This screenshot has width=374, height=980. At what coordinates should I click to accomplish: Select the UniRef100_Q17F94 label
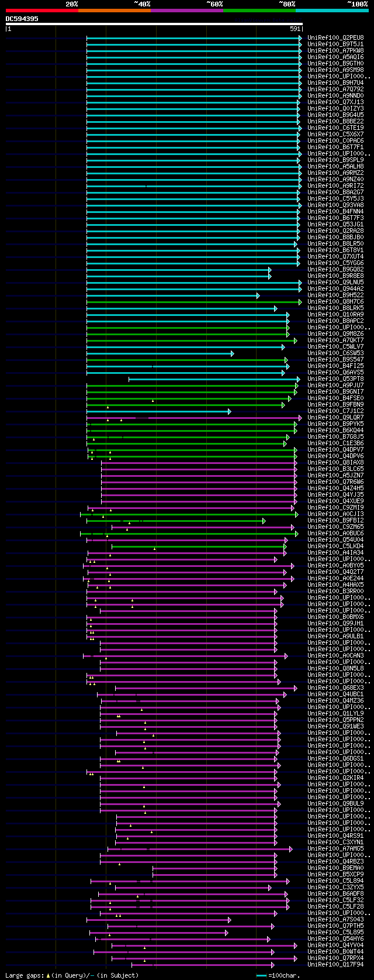[335, 964]
